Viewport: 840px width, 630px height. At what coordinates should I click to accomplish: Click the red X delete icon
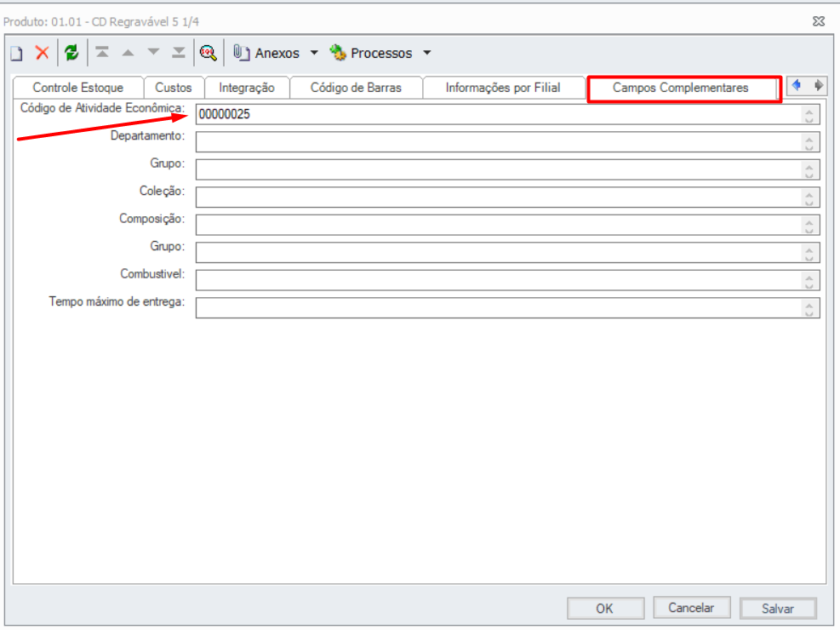[x=43, y=53]
